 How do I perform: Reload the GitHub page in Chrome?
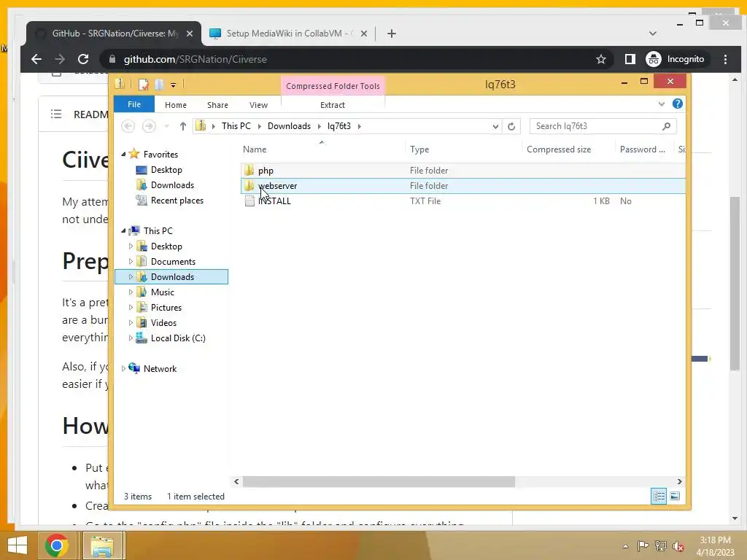(x=83, y=59)
